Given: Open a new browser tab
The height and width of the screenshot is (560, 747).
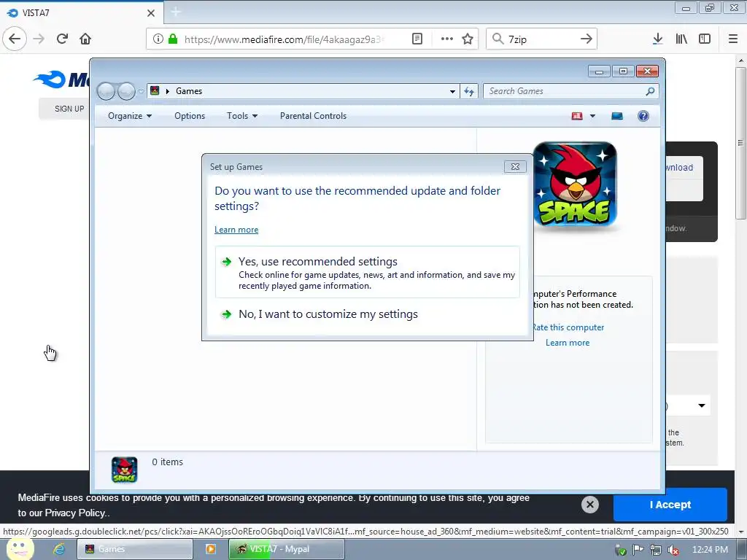Looking at the screenshot, I should (x=176, y=12).
